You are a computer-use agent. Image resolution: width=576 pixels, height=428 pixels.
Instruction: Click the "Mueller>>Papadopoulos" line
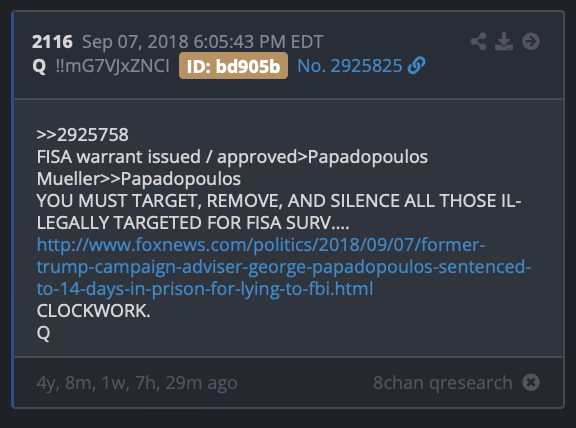(x=138, y=179)
